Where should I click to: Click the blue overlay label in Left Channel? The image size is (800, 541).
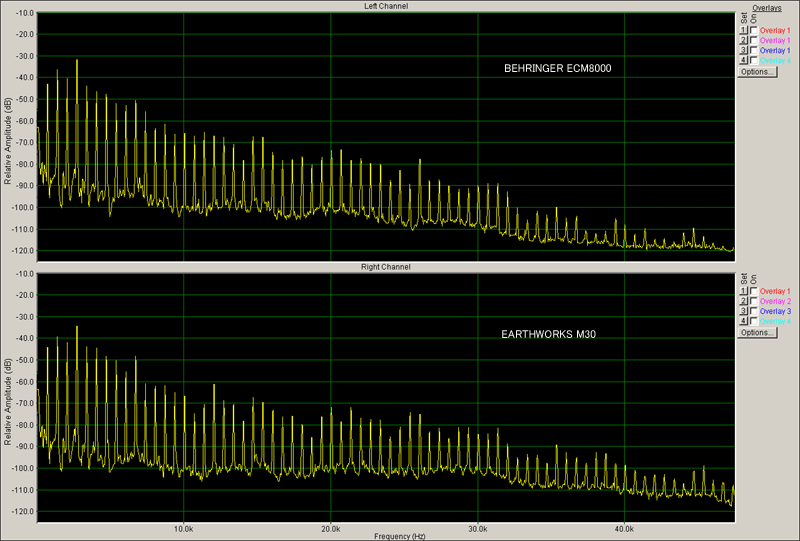click(x=775, y=51)
